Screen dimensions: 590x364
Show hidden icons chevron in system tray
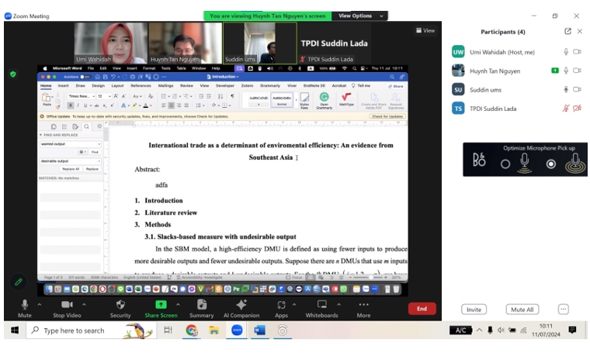[480, 330]
